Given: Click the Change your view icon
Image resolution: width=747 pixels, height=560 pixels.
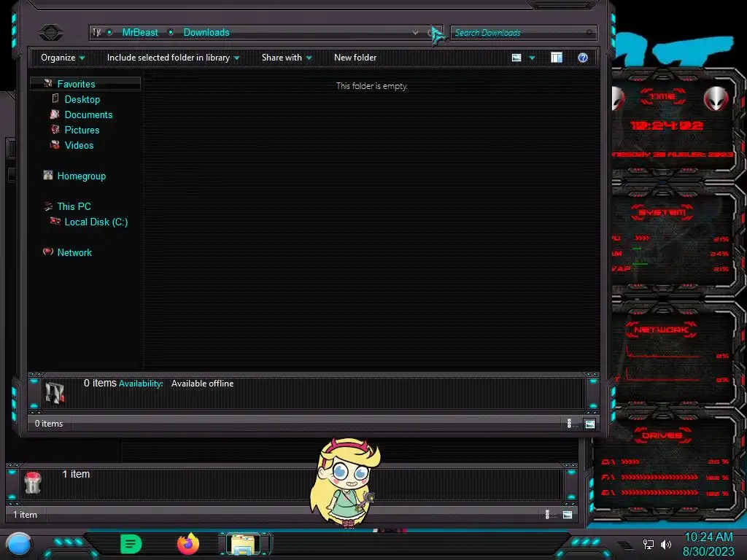Looking at the screenshot, I should [x=516, y=58].
